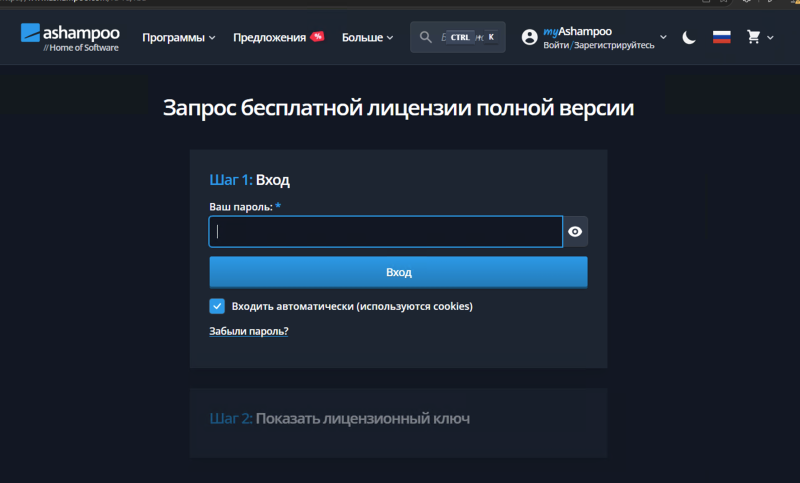Expand the myAshampoo account dropdown chevron
The width and height of the screenshot is (800, 483).
[x=663, y=37]
